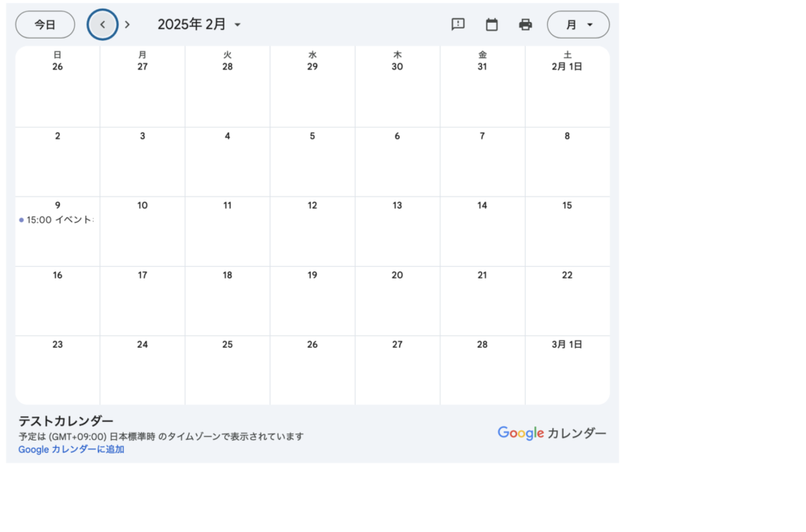The height and width of the screenshot is (532, 806).
Task: Go to the previous month
Action: click(102, 24)
